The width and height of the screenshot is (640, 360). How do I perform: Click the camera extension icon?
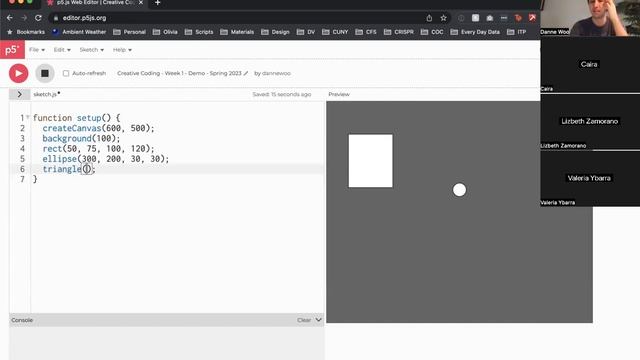tap(490, 18)
